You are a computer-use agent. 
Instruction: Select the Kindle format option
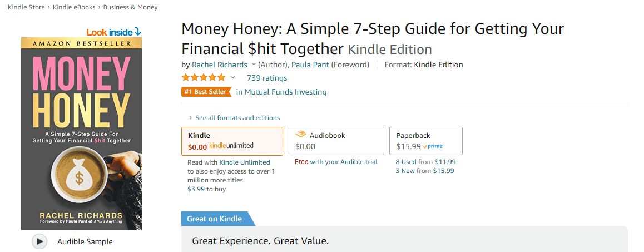(232, 141)
